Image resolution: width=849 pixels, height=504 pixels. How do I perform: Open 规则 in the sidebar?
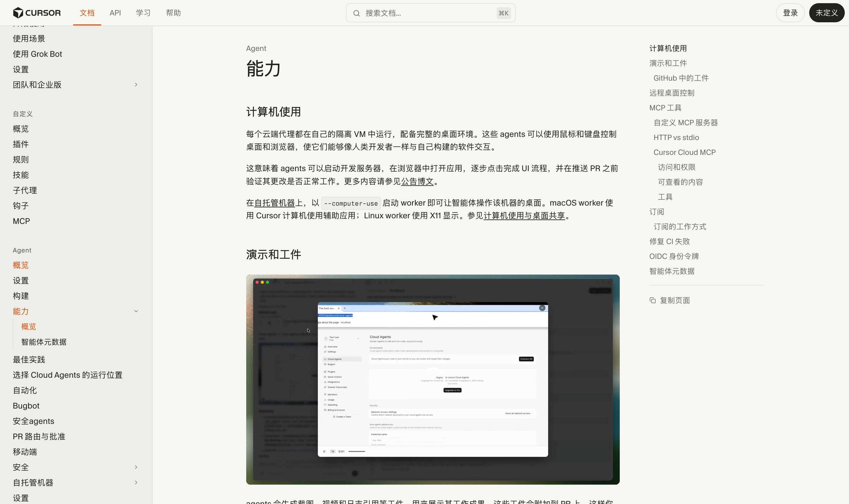21,160
